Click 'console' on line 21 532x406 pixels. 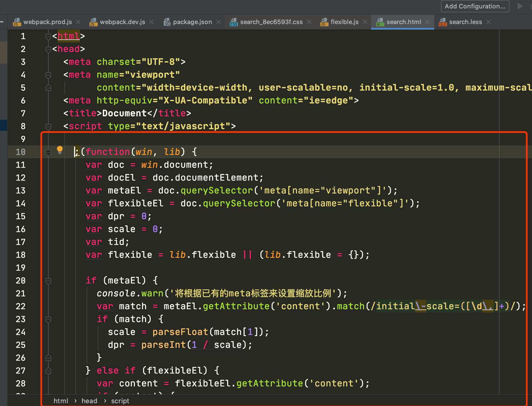tap(116, 293)
